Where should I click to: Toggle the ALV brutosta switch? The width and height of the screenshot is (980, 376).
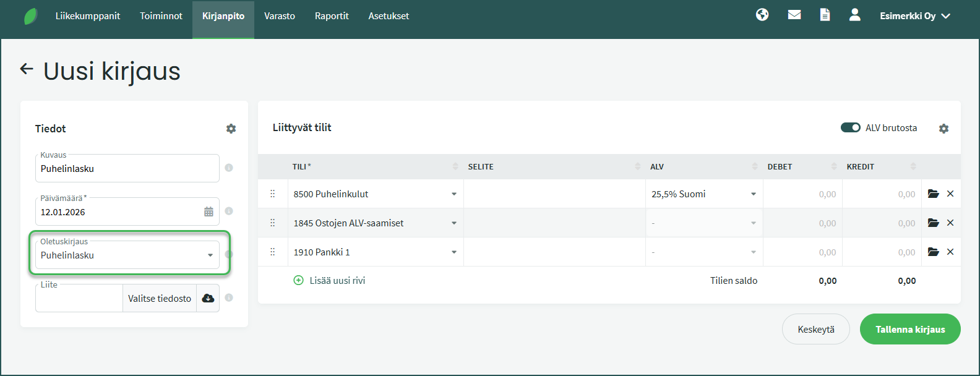(850, 127)
